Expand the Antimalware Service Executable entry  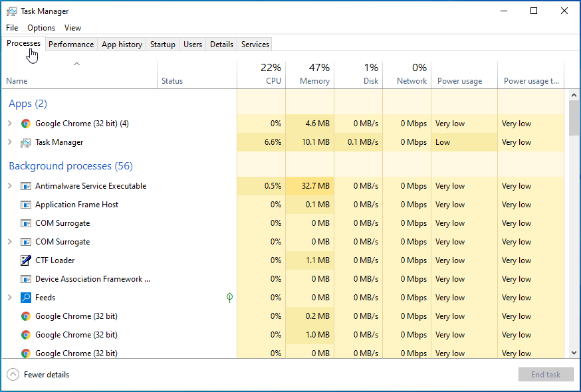tap(9, 186)
